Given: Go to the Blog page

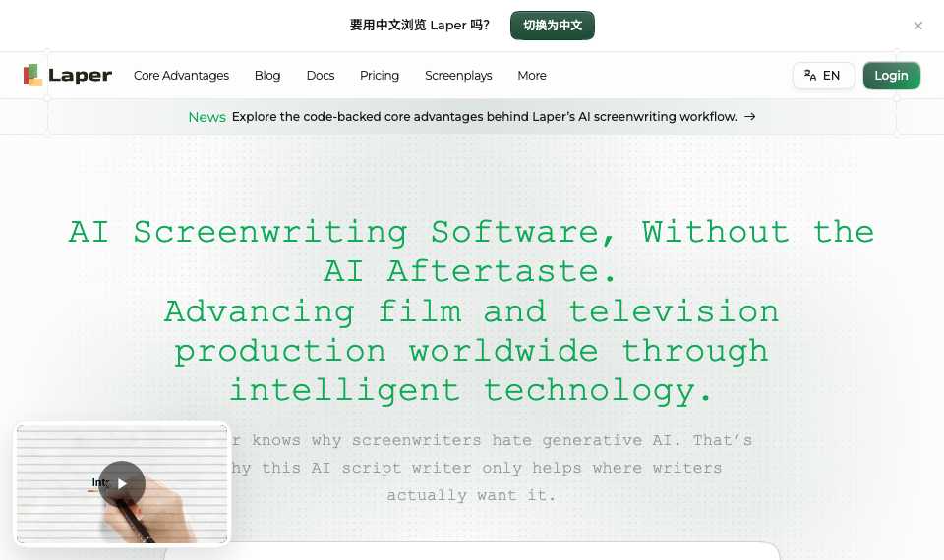Looking at the screenshot, I should point(267,76).
